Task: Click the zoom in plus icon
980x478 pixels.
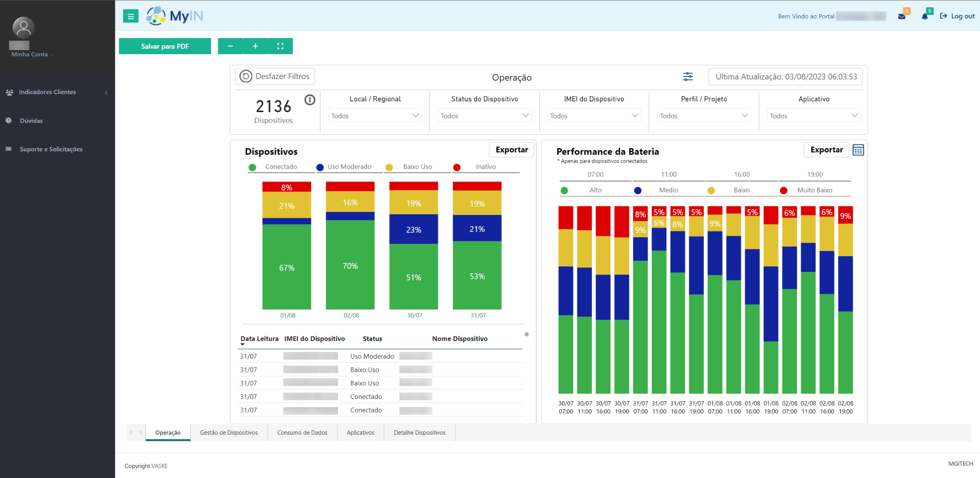Action: (x=255, y=46)
